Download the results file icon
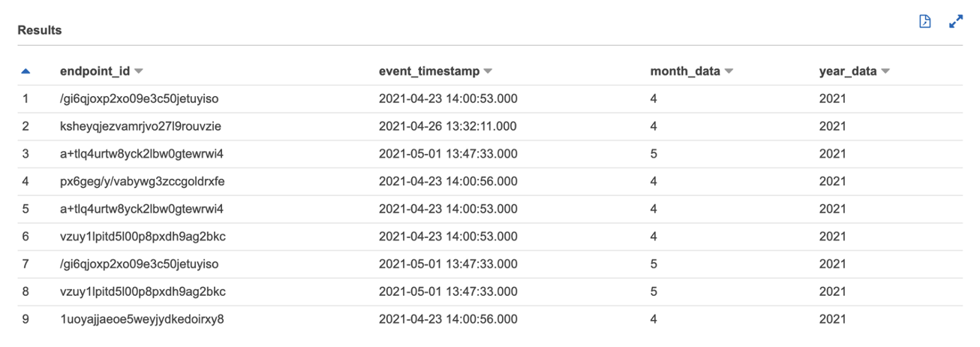The height and width of the screenshot is (347, 980). click(925, 22)
